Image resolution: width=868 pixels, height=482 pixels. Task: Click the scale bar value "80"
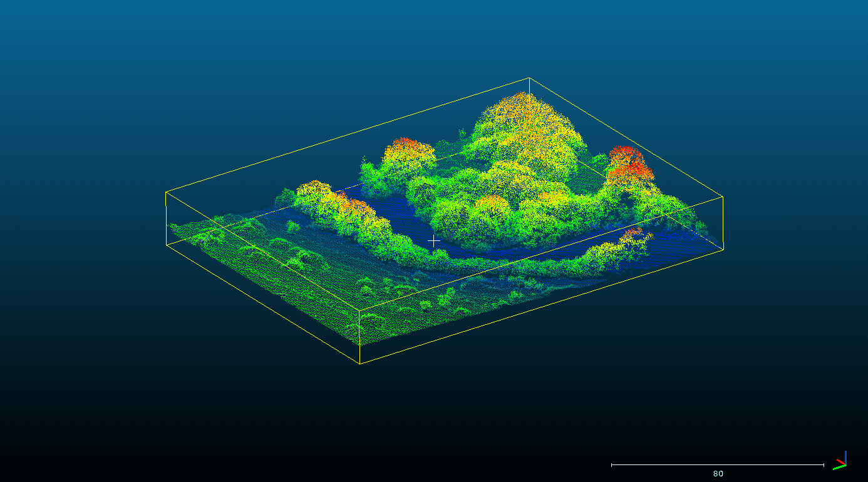pyautogui.click(x=718, y=474)
